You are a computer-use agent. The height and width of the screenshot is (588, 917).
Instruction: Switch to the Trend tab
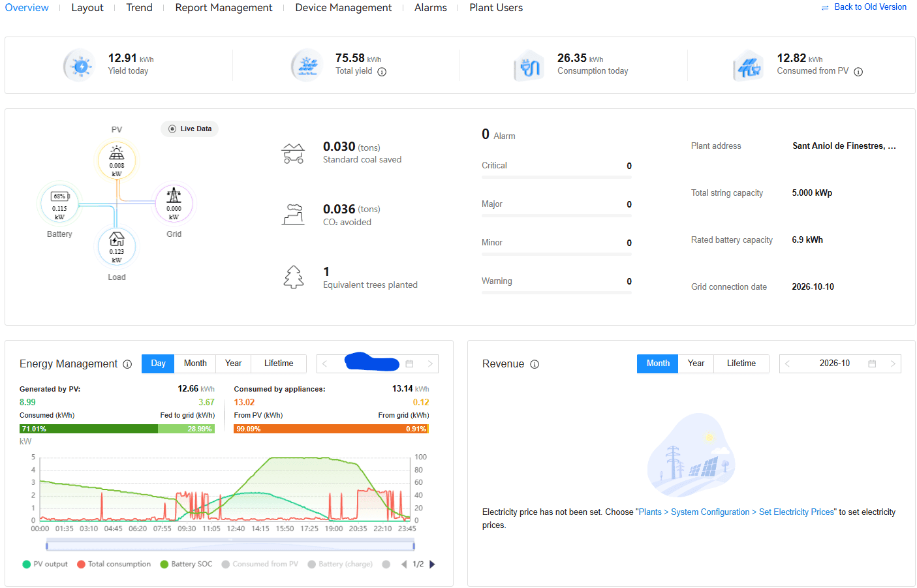(x=139, y=8)
